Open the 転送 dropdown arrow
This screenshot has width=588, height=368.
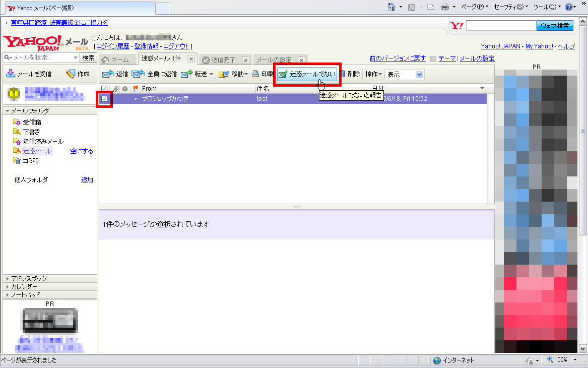tap(212, 74)
